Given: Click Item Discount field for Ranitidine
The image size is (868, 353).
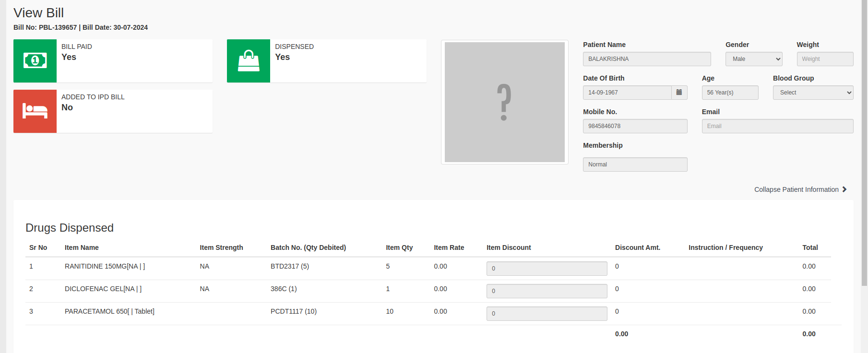Looking at the screenshot, I should click(547, 269).
